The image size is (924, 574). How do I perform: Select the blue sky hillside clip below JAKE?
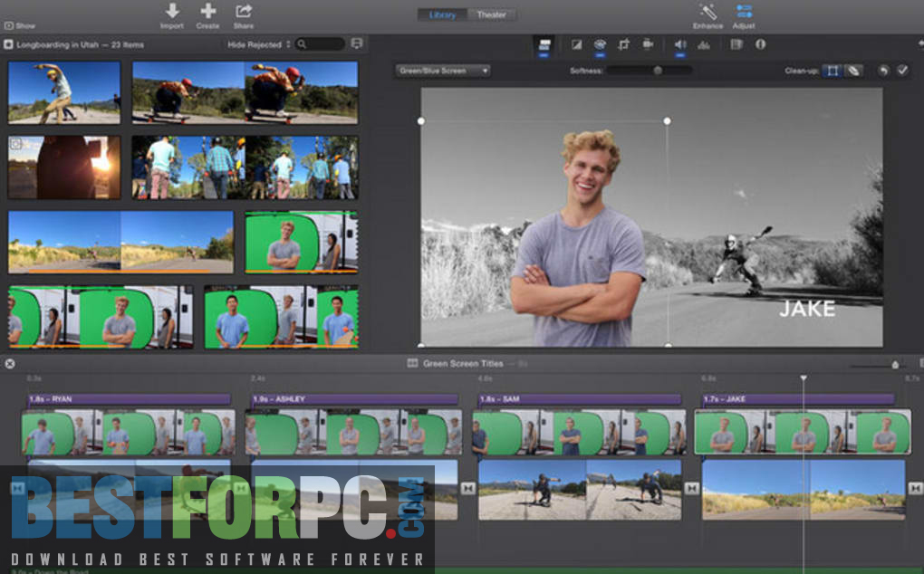pos(804,490)
